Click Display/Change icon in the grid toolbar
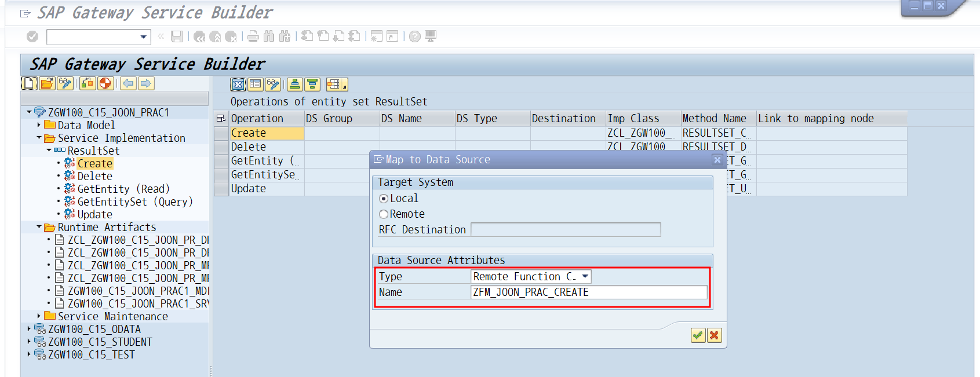This screenshot has height=377, width=980. click(273, 85)
